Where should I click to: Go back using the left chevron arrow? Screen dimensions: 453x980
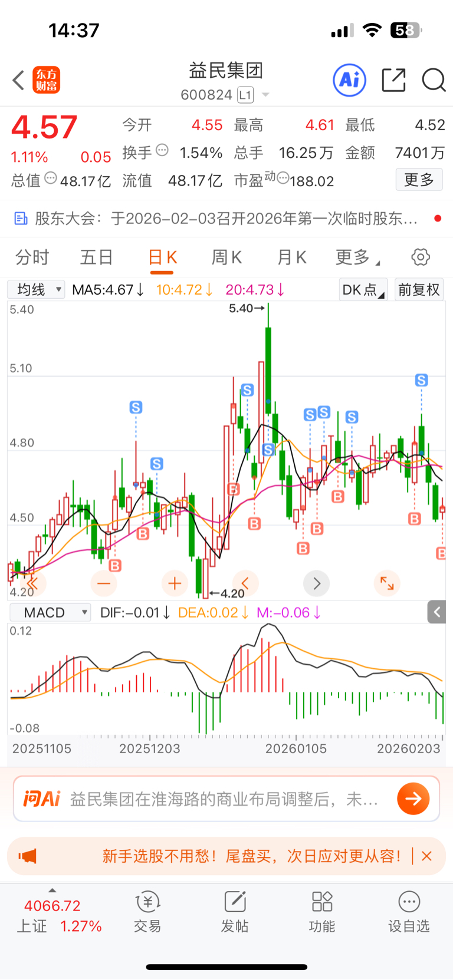[x=18, y=80]
